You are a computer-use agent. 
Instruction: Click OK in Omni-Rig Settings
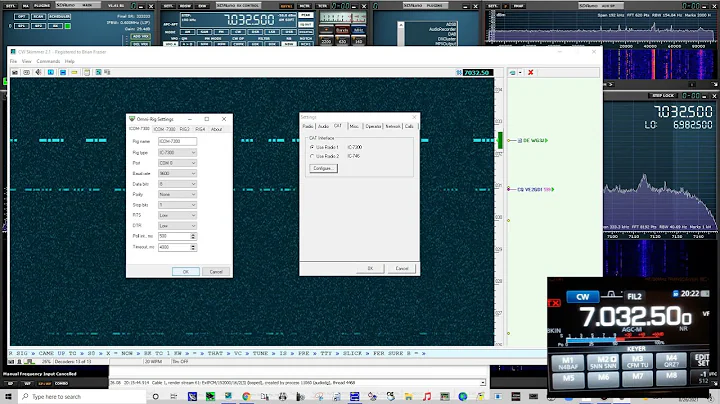point(186,272)
